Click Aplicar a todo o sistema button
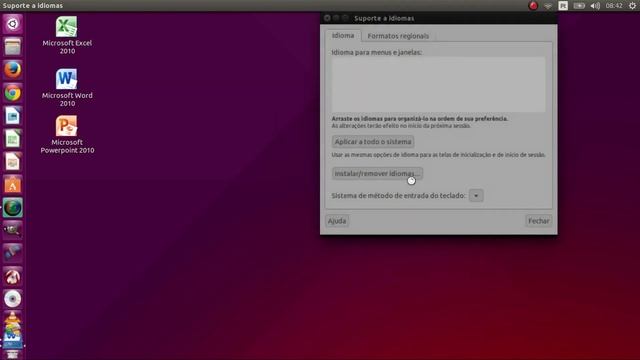The height and width of the screenshot is (360, 640). 373,142
